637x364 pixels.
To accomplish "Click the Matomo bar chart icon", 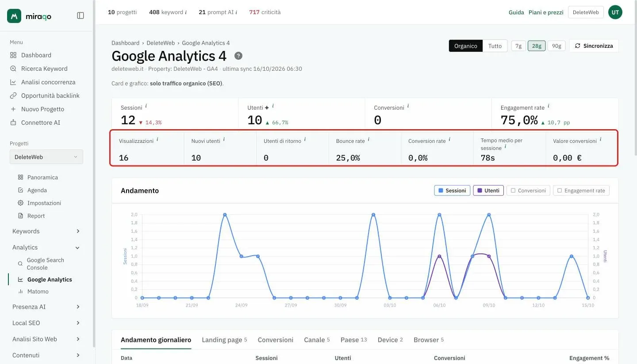I will coord(20,291).
